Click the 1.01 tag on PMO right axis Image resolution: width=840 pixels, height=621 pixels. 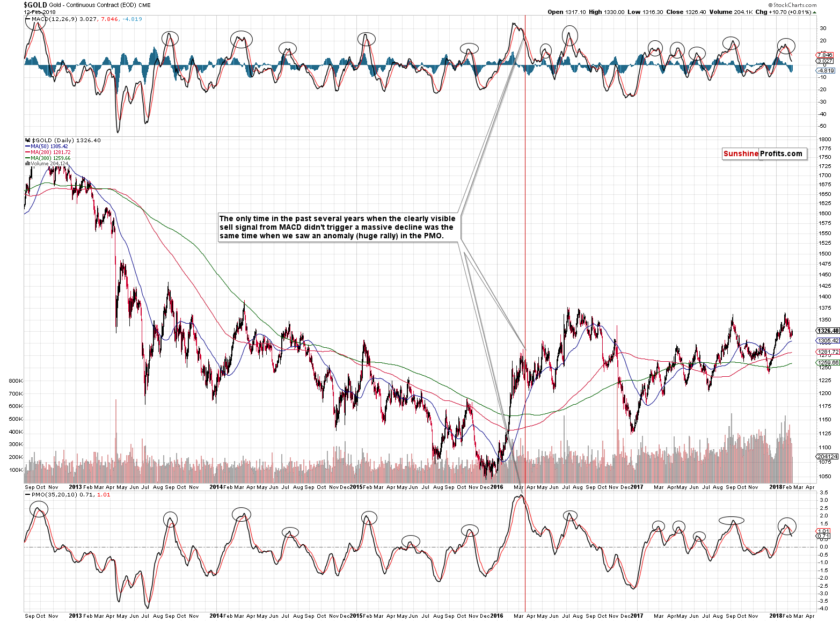823,531
